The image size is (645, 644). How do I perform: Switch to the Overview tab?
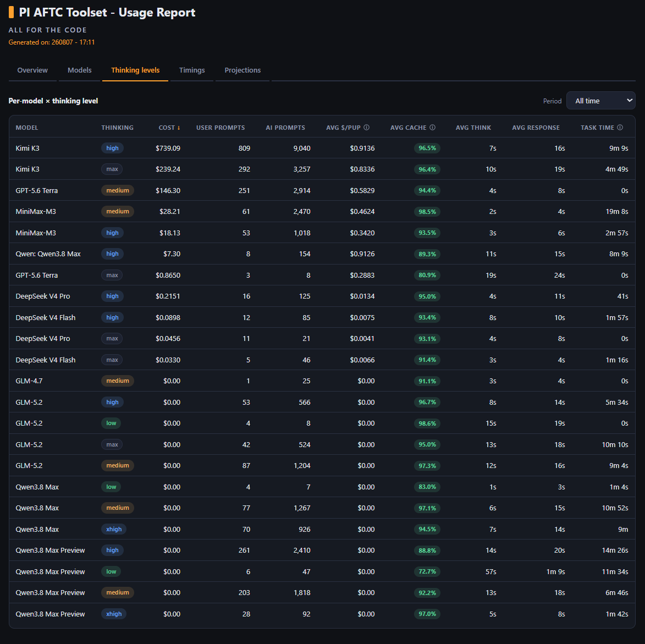(x=32, y=70)
